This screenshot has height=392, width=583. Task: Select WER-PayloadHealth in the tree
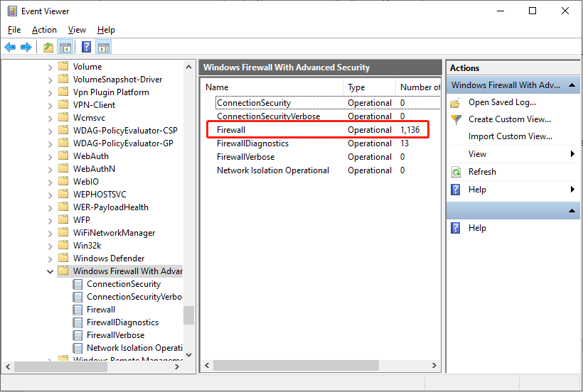tap(110, 207)
